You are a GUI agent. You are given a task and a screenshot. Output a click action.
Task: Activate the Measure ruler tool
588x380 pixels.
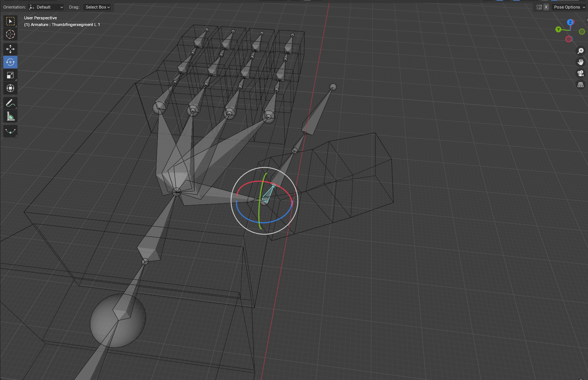pos(10,116)
